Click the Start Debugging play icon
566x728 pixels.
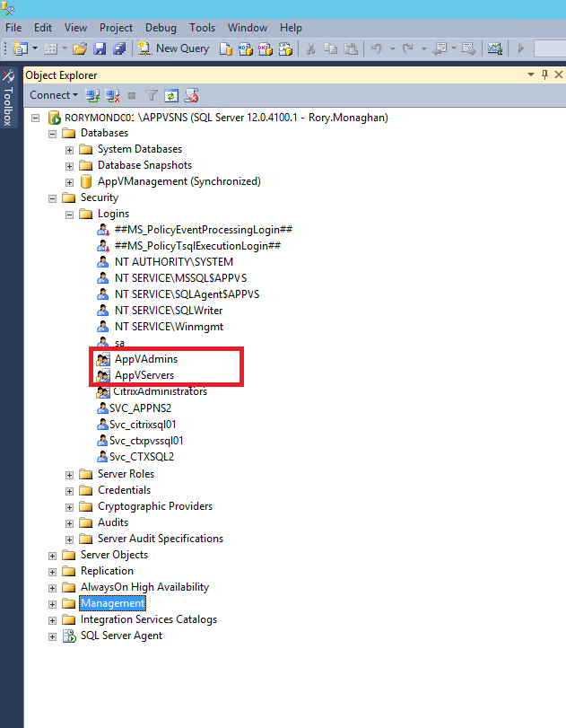click(521, 48)
